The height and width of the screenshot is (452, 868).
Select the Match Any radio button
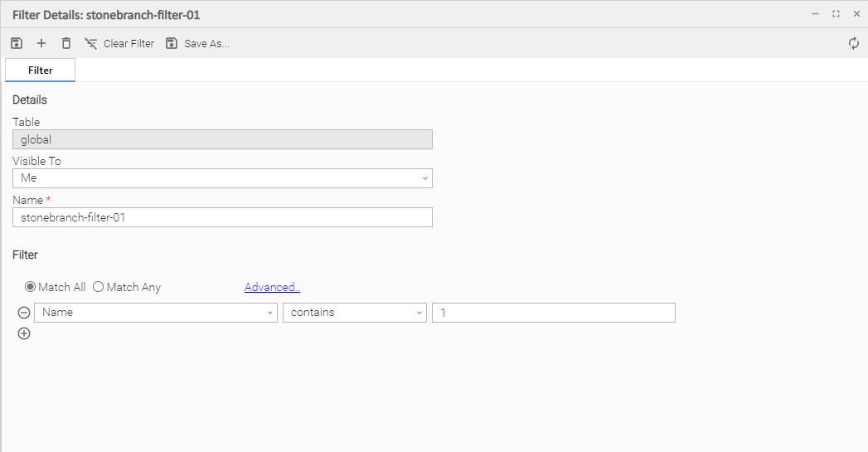click(x=98, y=287)
